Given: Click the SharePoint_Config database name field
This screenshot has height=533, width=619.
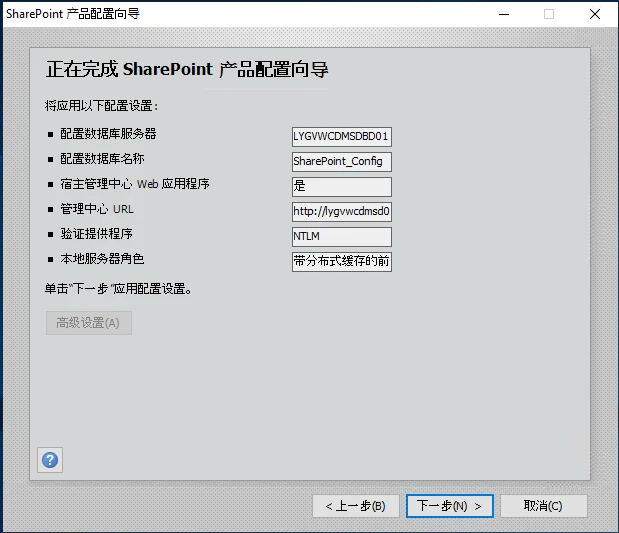Looking at the screenshot, I should 342,161.
